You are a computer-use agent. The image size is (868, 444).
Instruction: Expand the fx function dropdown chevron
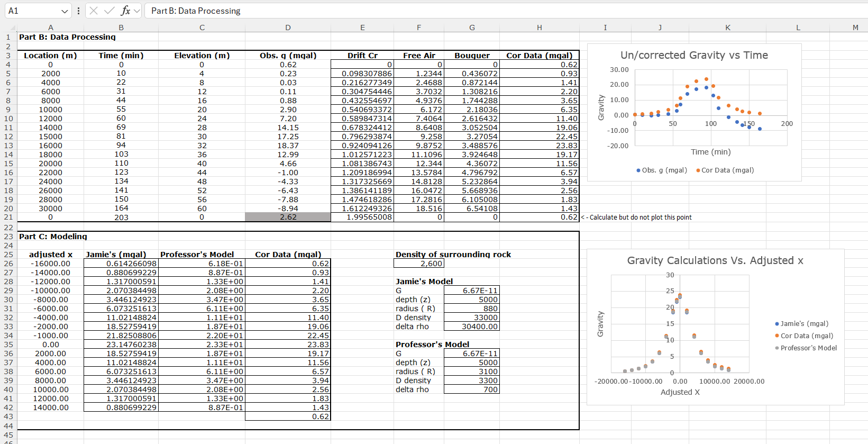(137, 11)
